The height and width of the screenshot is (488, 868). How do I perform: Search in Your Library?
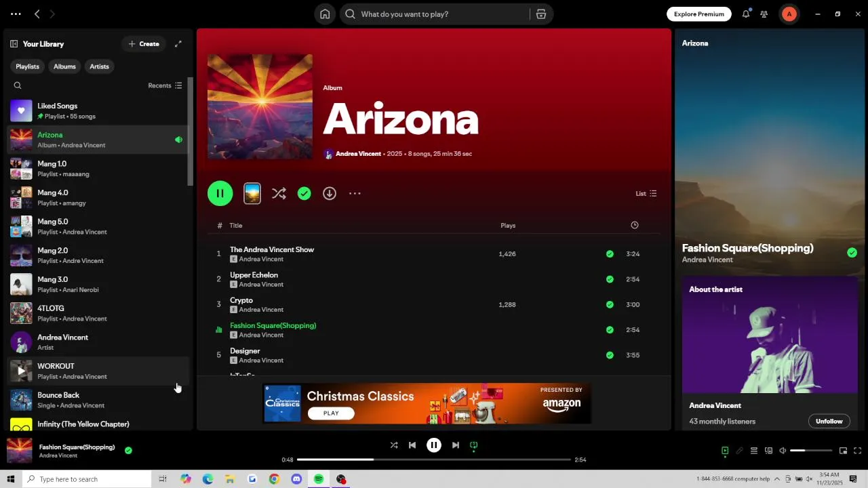18,85
